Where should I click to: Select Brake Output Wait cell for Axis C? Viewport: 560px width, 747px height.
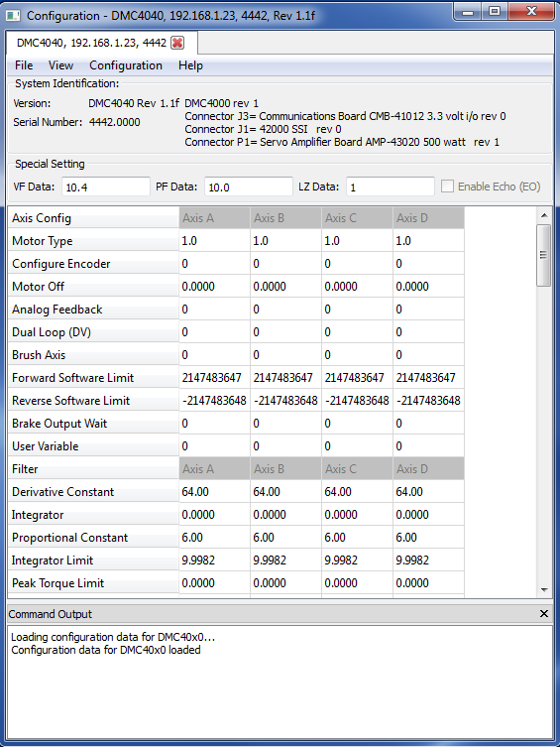tap(358, 424)
